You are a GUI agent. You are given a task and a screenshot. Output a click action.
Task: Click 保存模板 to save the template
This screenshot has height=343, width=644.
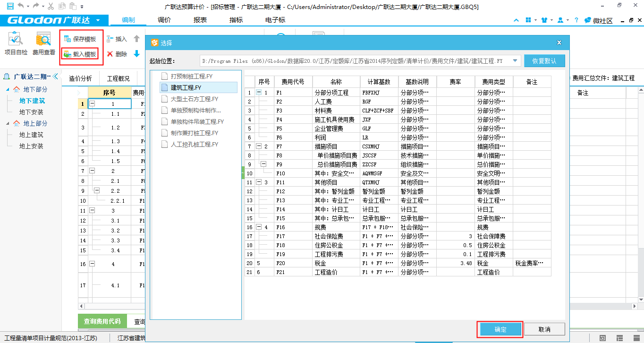pos(80,39)
